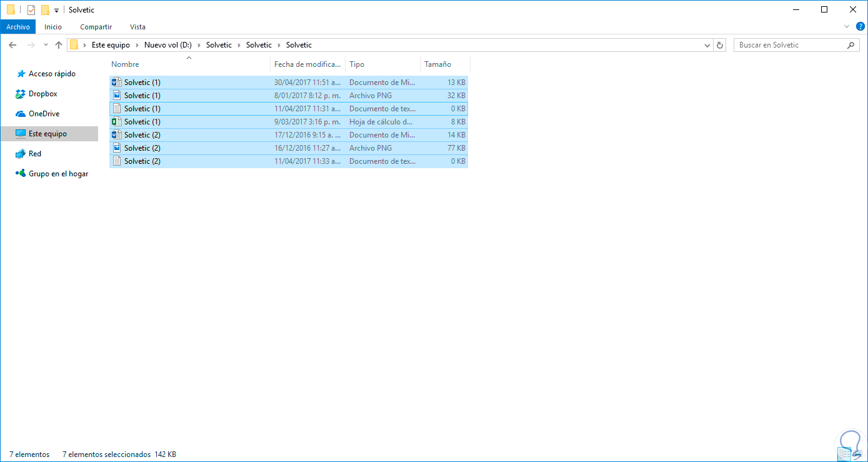Click Excel icon of the 8 KB Solvetic (1)

click(116, 122)
